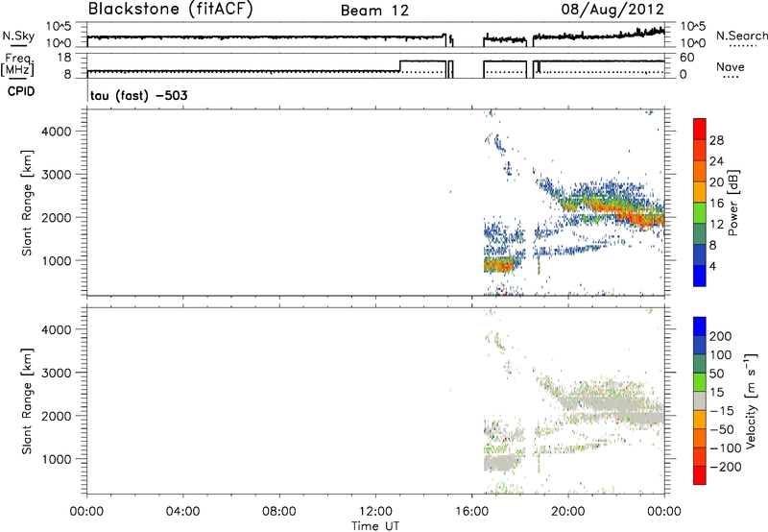Click the '1000' tick of power panel
The height and width of the screenshot is (532, 768).
pos(56,260)
